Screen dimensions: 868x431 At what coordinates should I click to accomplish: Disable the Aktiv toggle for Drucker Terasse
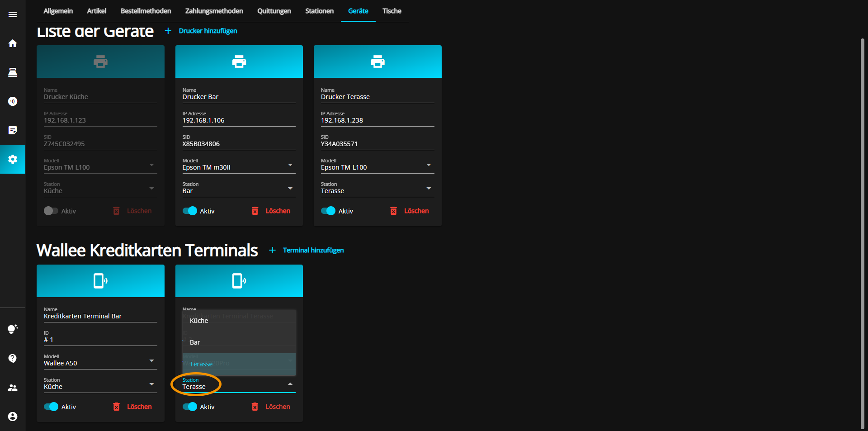[x=328, y=211]
